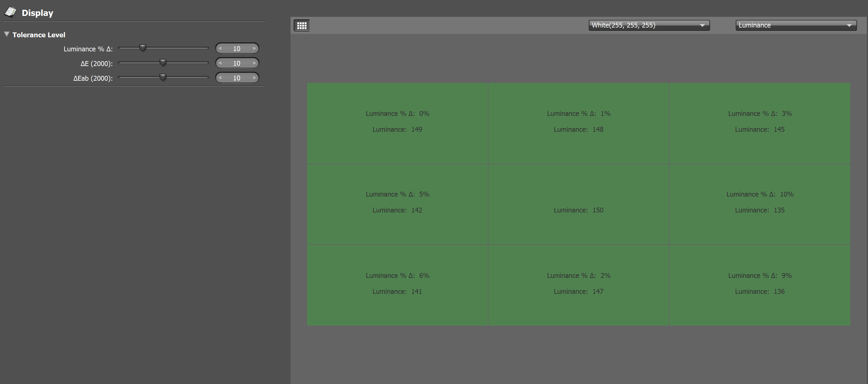The height and width of the screenshot is (384, 868).
Task: Click the grid layout icon
Action: [x=302, y=25]
